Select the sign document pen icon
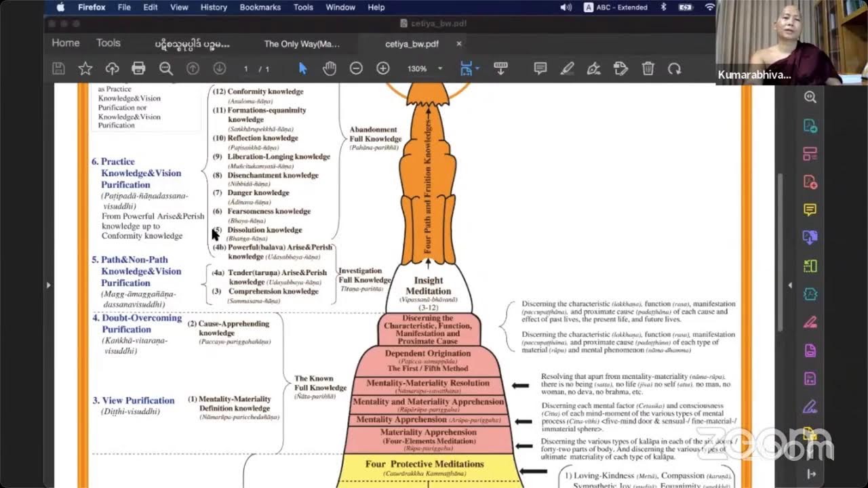 (x=593, y=68)
